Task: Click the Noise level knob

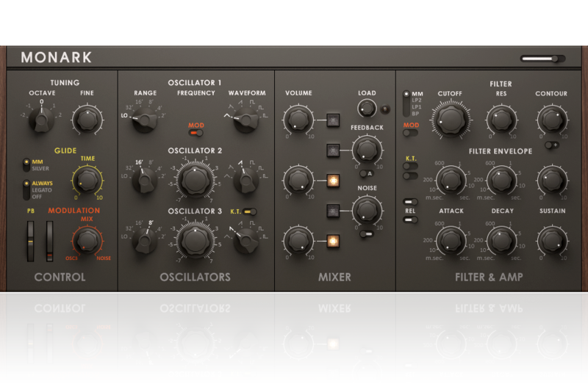Action: point(367,211)
